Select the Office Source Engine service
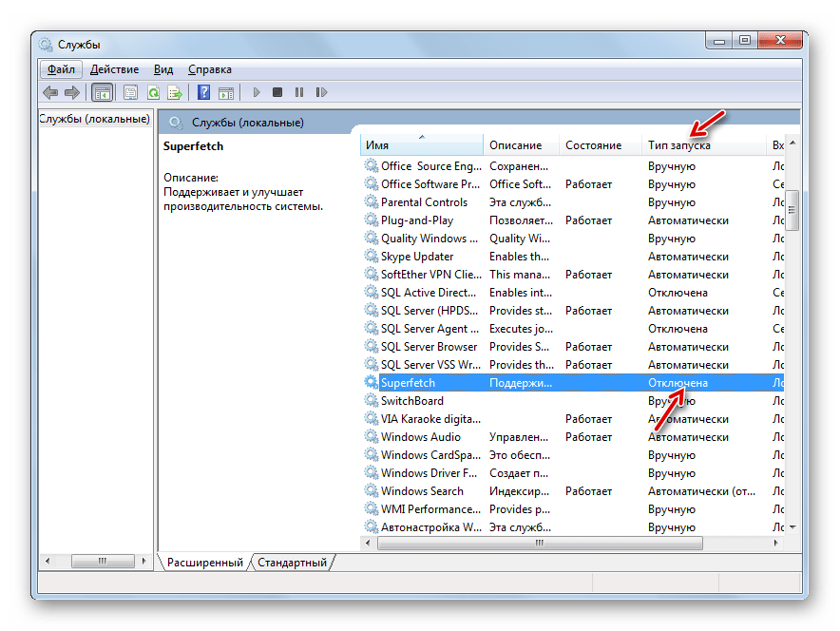The width and height of the screenshot is (840, 631). click(572, 166)
